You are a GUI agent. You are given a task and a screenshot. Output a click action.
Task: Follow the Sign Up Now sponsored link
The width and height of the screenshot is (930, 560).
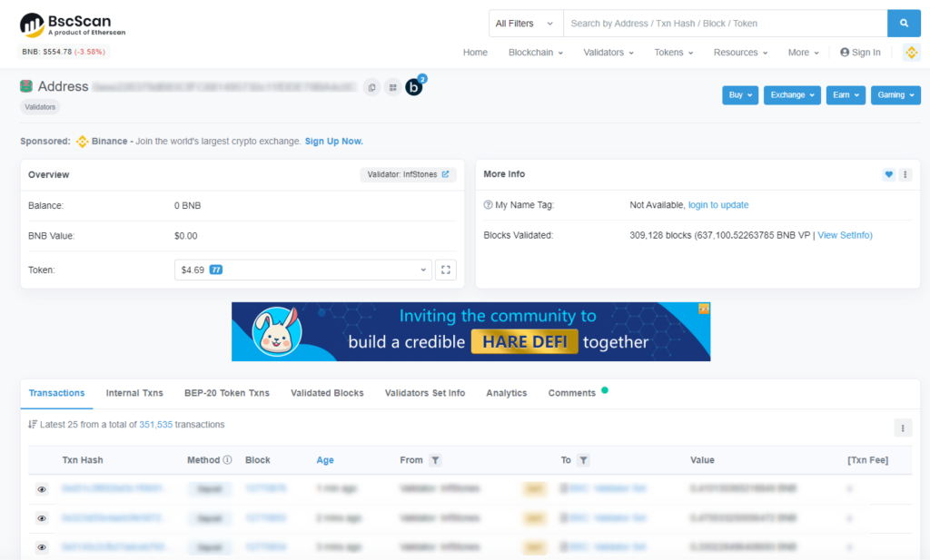334,141
